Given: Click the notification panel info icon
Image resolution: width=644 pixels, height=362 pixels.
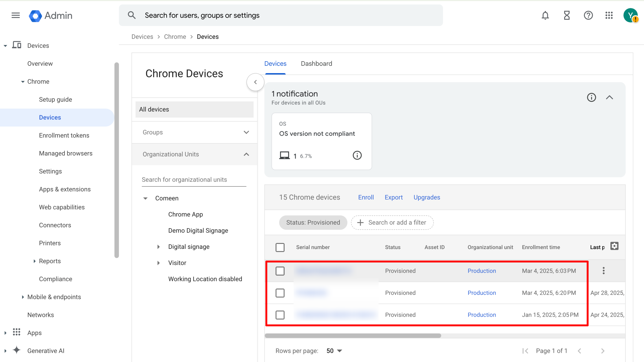Looking at the screenshot, I should tap(591, 97).
